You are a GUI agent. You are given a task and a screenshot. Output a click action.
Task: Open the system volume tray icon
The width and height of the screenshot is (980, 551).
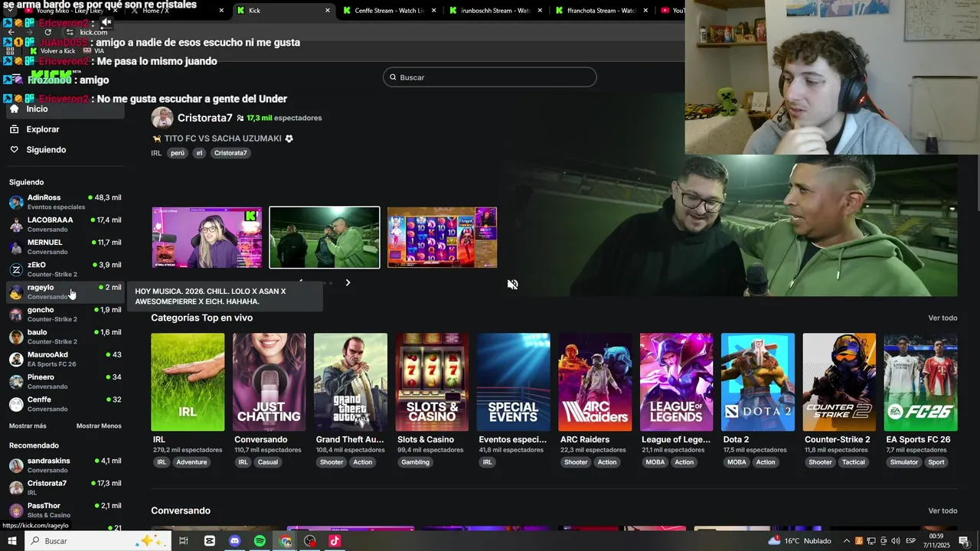[895, 541]
